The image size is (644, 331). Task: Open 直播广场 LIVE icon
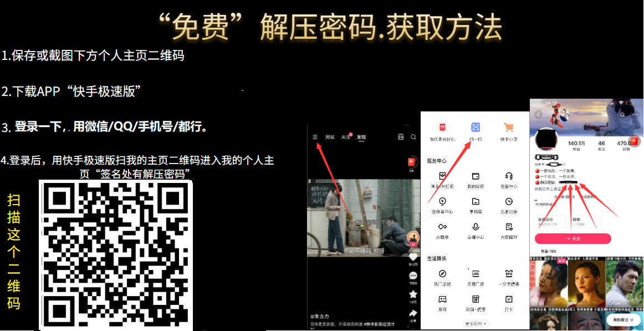(x=476, y=273)
